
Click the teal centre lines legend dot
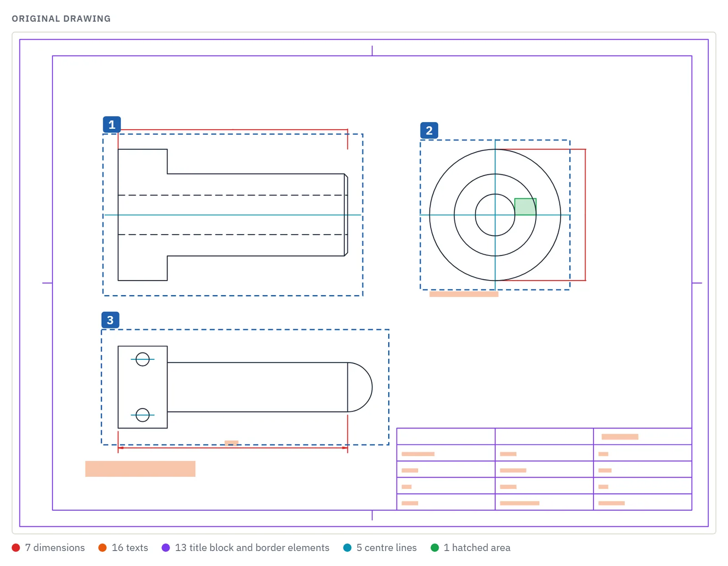click(x=347, y=547)
